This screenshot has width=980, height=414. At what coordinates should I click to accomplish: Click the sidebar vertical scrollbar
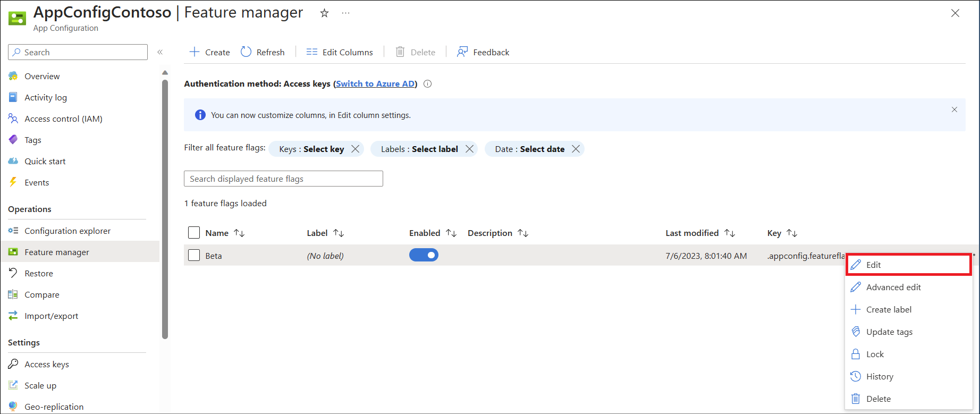pos(165,209)
